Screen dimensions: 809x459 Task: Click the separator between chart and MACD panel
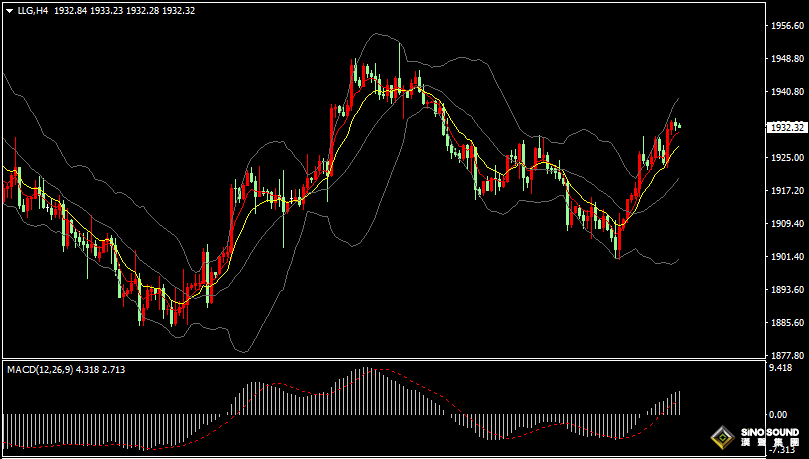(x=380, y=360)
